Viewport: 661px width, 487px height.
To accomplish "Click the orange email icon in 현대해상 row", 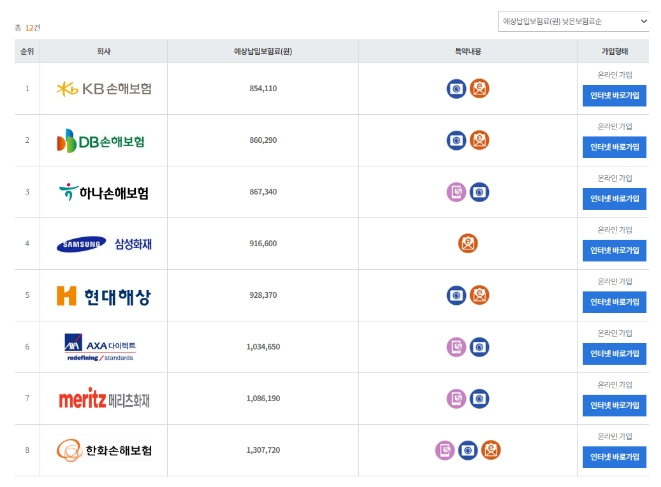I will 479,295.
